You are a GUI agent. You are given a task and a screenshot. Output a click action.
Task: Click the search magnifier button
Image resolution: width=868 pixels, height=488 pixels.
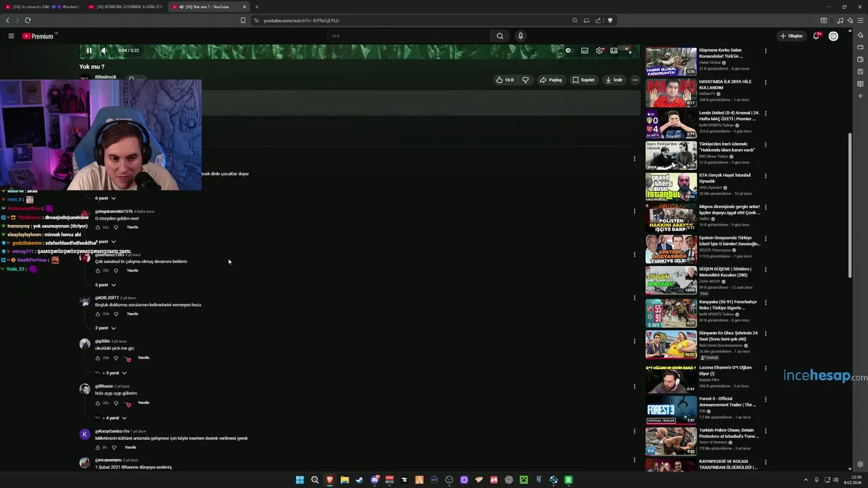pos(500,36)
